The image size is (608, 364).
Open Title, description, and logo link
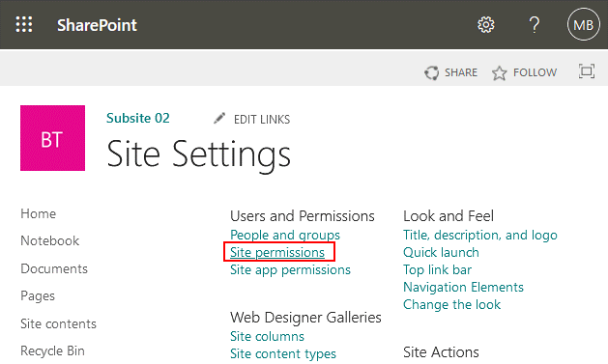tap(480, 235)
